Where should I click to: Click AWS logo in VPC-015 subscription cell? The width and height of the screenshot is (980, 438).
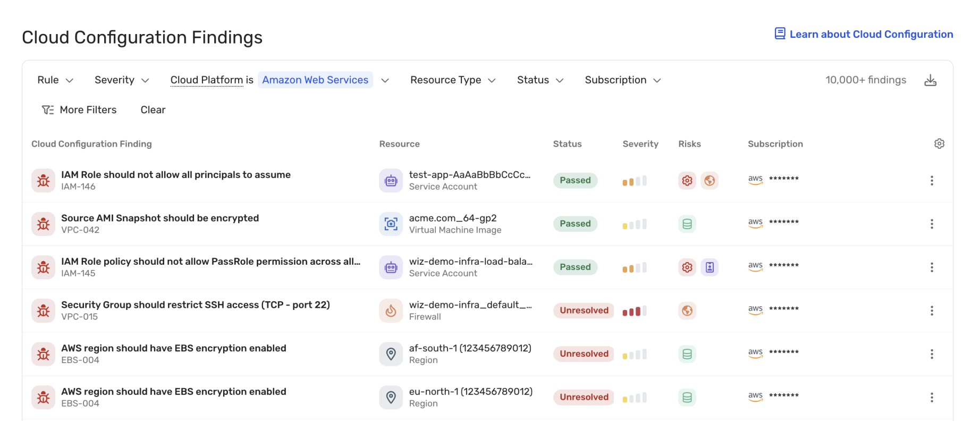(755, 309)
